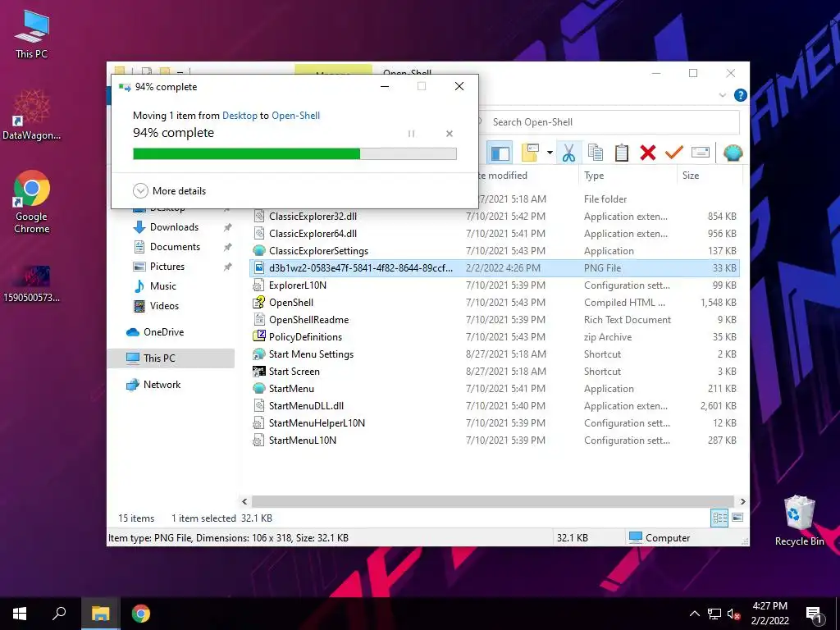Select the ExplorerL10N configuration file
Image resolution: width=840 pixels, height=630 pixels.
[x=297, y=285]
